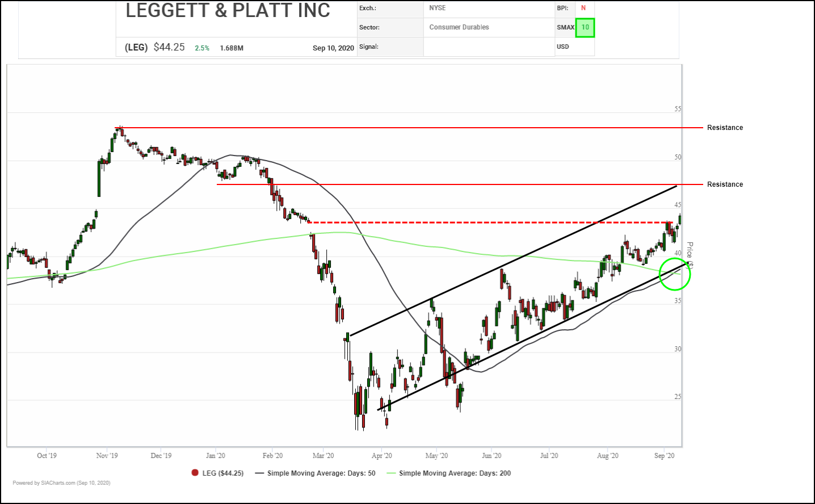Click the green circle highlight on the chart
This screenshot has width=815, height=504.
[675, 274]
